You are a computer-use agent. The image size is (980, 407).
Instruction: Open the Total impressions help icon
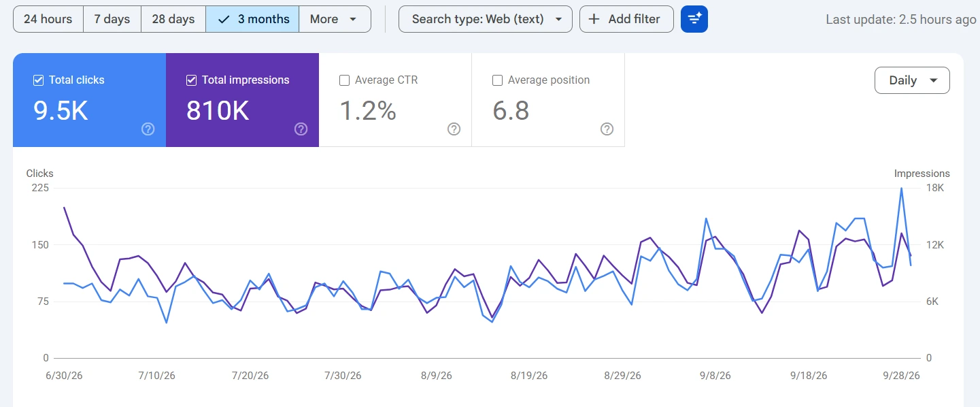tap(301, 129)
